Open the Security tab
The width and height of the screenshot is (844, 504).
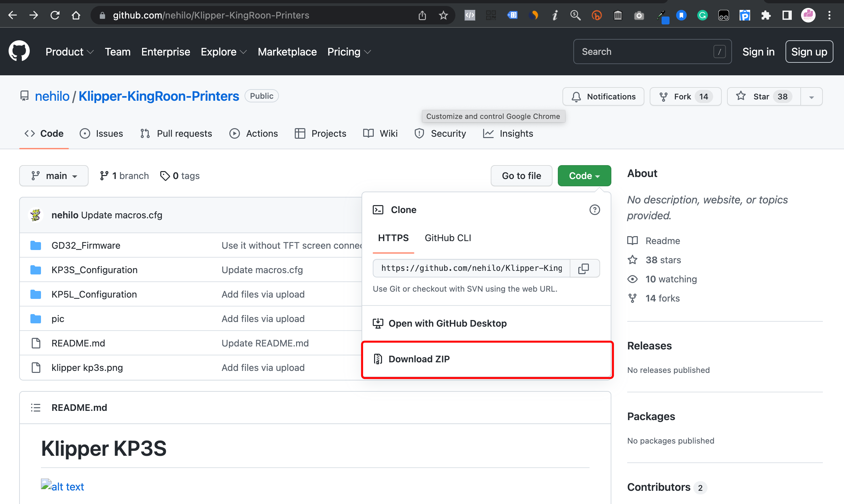pos(448,133)
